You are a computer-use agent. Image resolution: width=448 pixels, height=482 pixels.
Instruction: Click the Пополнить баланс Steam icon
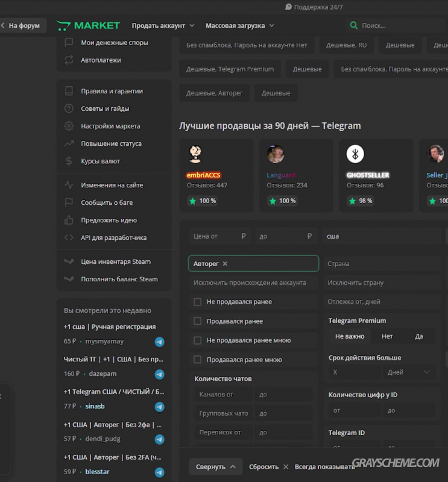click(69, 279)
